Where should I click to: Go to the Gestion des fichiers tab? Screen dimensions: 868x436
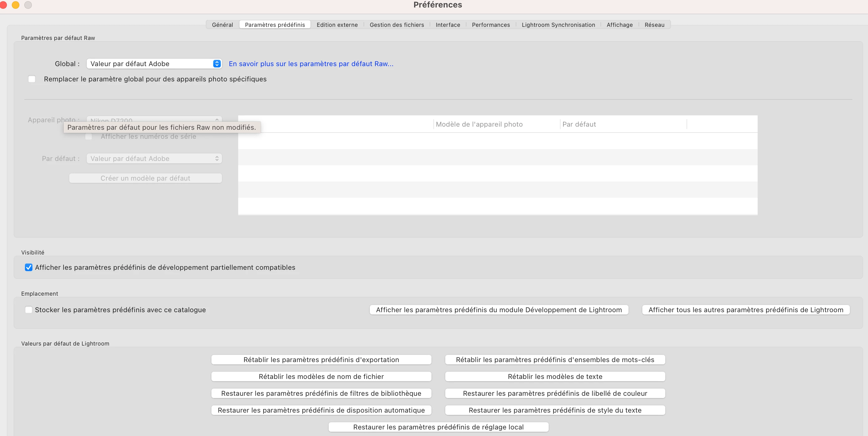397,25
